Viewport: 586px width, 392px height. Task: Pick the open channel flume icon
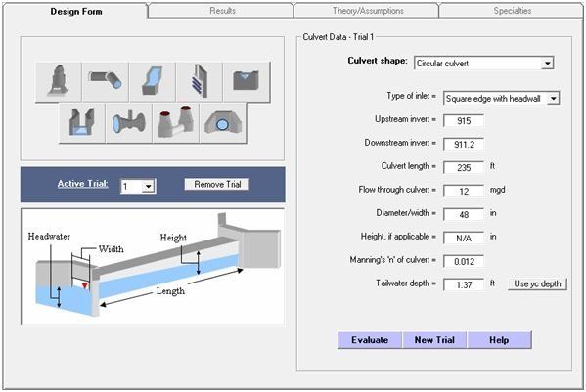tap(153, 82)
